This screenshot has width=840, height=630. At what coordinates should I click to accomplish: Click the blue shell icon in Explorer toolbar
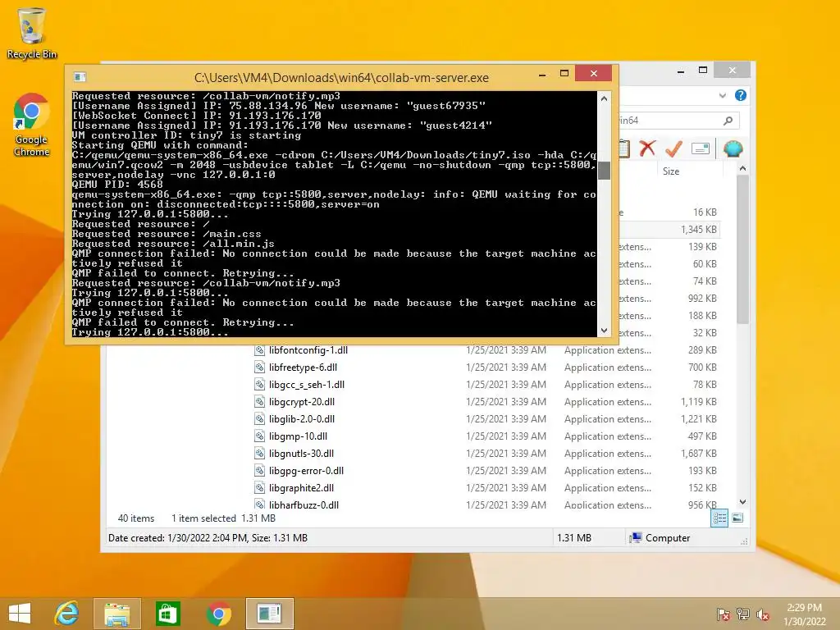(x=733, y=148)
